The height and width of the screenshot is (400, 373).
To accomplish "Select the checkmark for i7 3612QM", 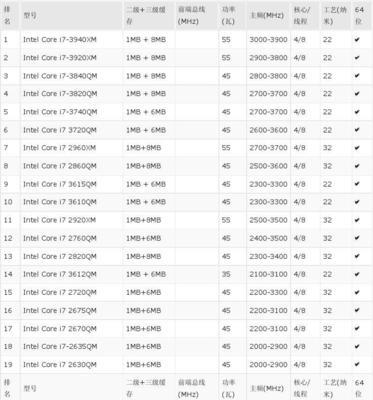I will (x=357, y=274).
